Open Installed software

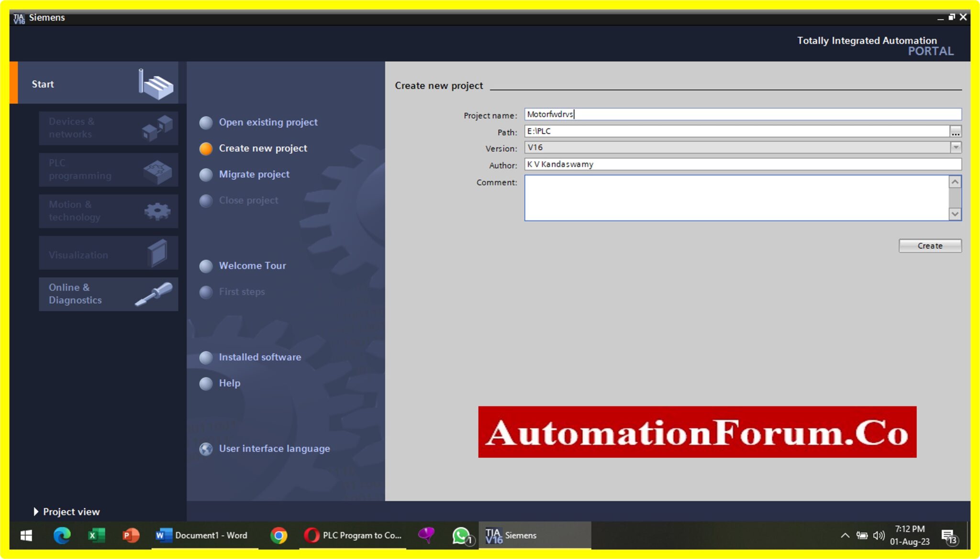(260, 357)
